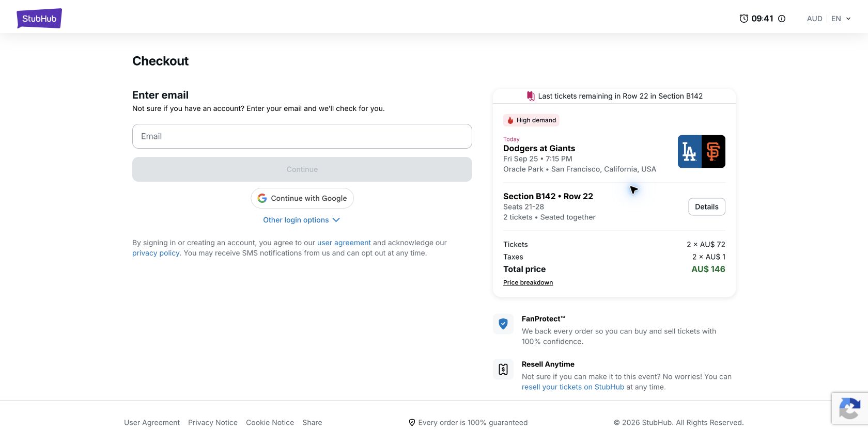The width and height of the screenshot is (868, 431).
Task: Click the Resell Anytime ticket icon
Action: [x=503, y=370]
